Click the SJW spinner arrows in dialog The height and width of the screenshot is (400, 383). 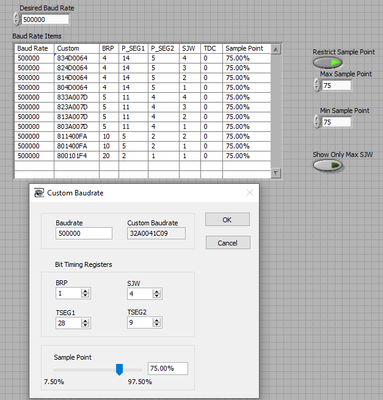tap(157, 294)
